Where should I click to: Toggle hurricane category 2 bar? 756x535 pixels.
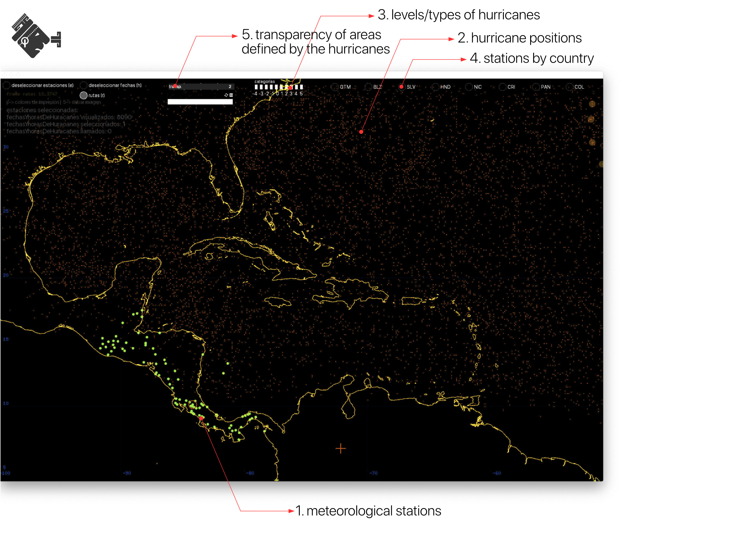[x=287, y=87]
